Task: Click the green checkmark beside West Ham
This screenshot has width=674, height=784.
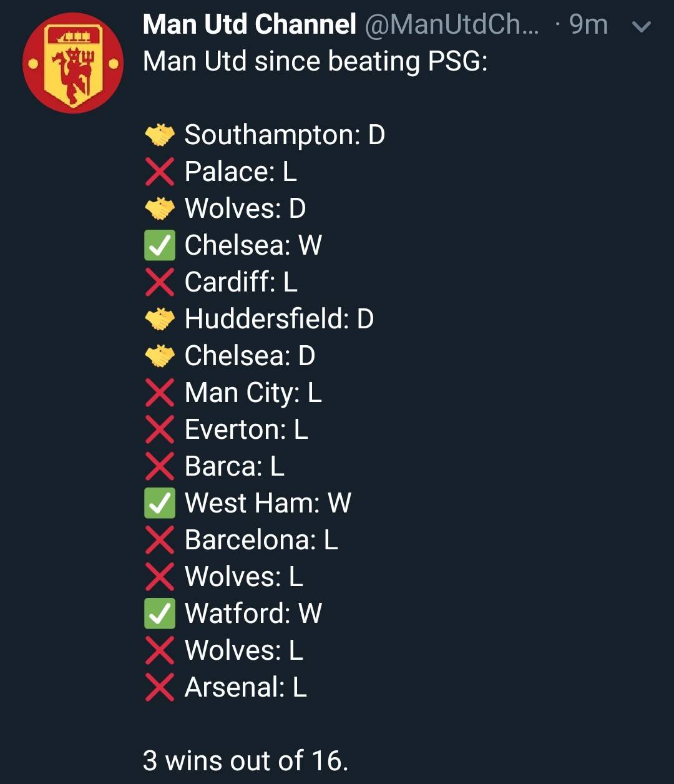Action: (x=160, y=504)
